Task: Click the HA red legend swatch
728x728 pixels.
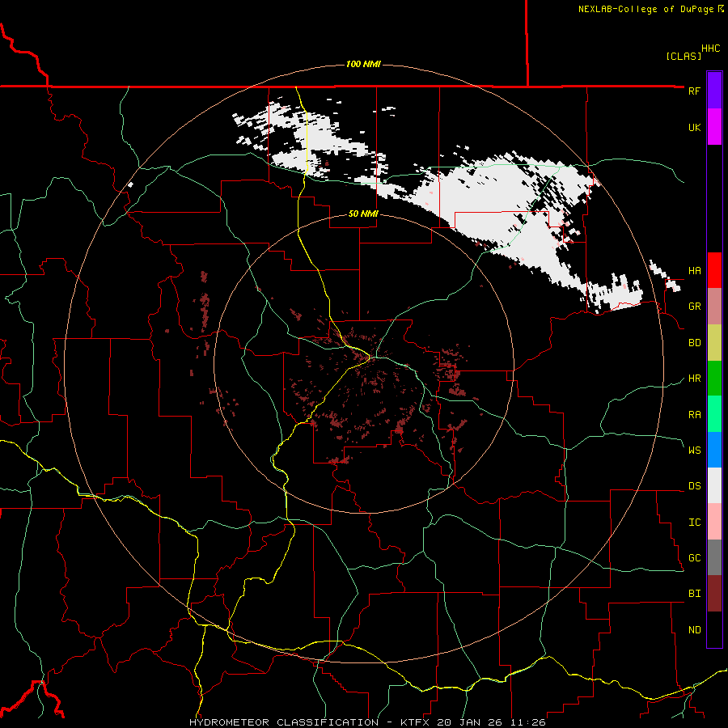Action: 714,270
